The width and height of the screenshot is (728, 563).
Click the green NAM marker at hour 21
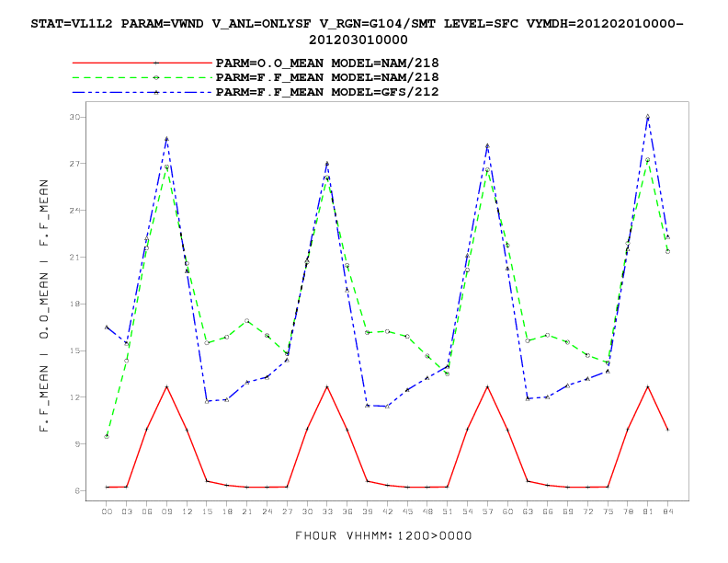pyautogui.click(x=247, y=321)
